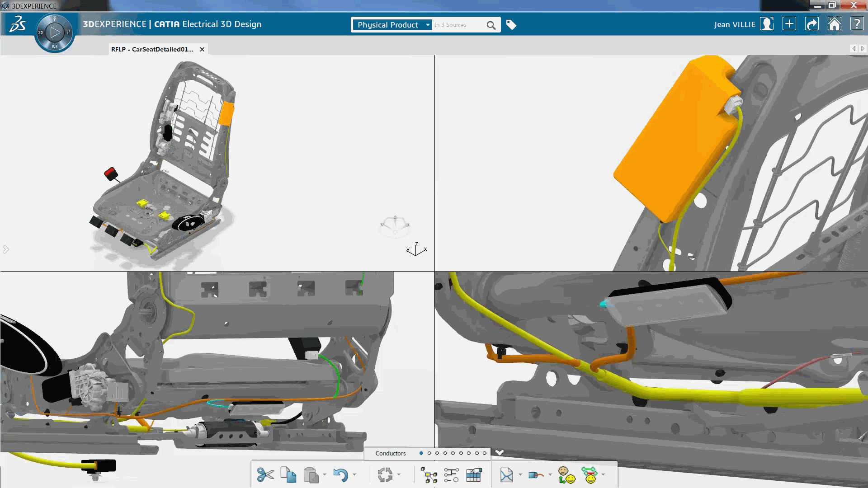Image resolution: width=868 pixels, height=488 pixels.
Task: Click the Update circular arrows icon
Action: pos(385,475)
